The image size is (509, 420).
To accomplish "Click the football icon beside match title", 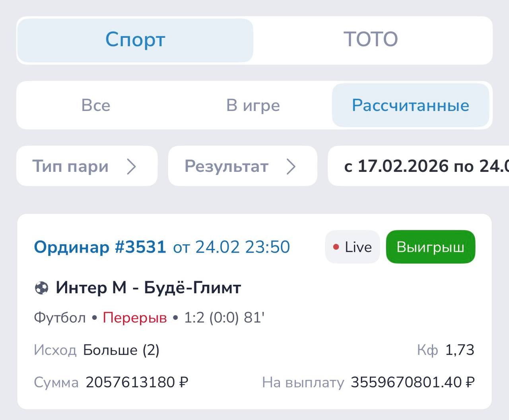I will pyautogui.click(x=42, y=288).
